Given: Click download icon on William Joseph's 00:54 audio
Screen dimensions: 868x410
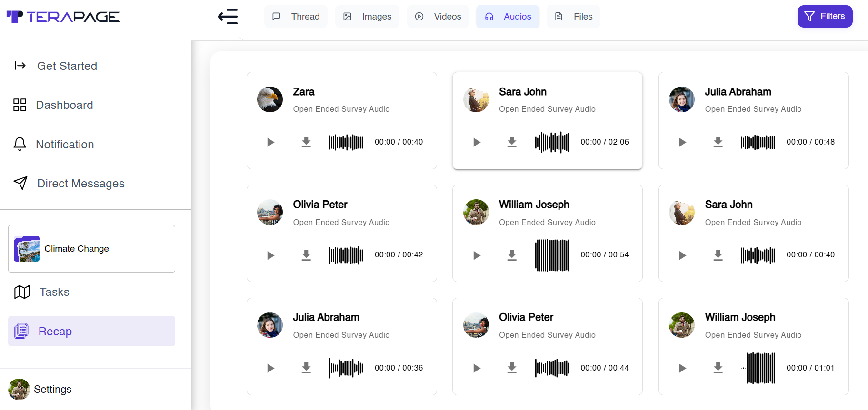Looking at the screenshot, I should click(x=512, y=255).
